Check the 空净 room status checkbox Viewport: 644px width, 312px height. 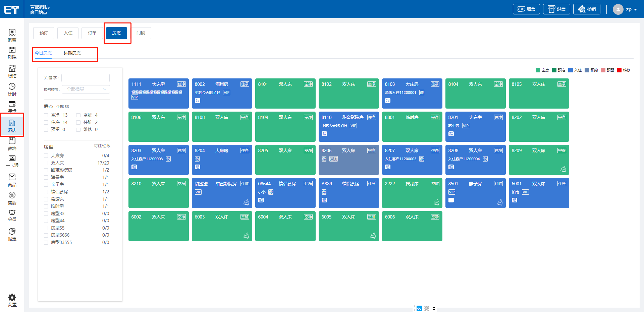click(46, 115)
